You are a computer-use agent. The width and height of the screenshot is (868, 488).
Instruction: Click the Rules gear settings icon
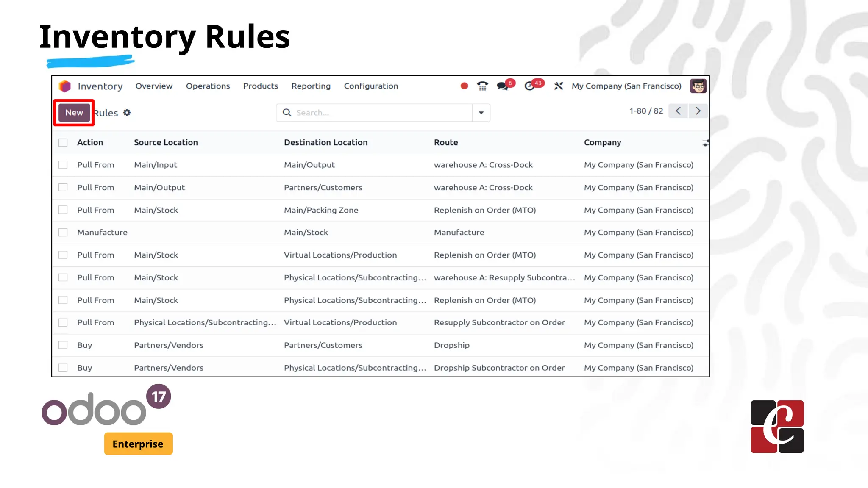[x=127, y=113]
